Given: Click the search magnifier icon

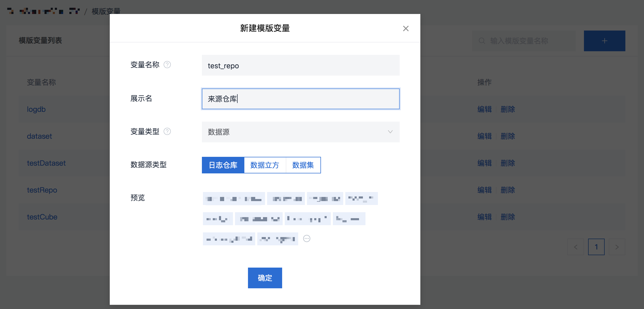Looking at the screenshot, I should click(482, 41).
